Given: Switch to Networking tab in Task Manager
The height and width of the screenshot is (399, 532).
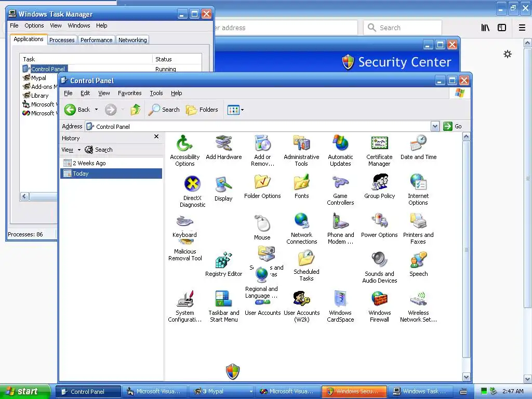Looking at the screenshot, I should (132, 40).
